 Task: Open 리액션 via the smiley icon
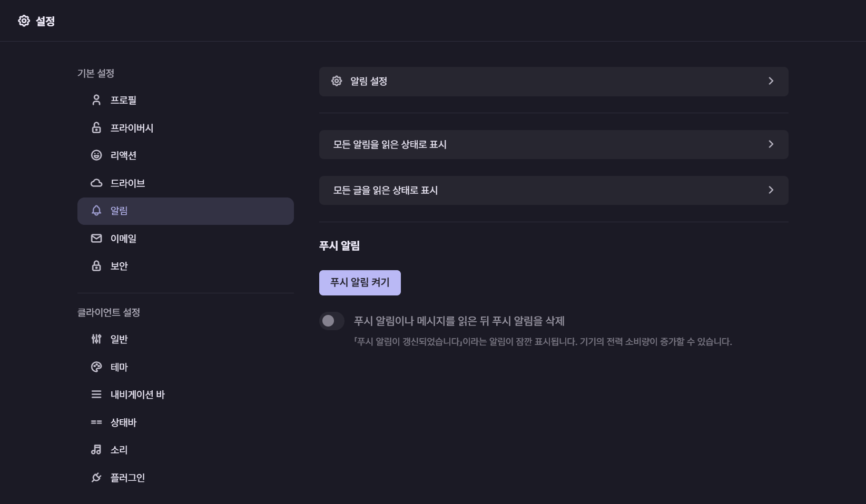tap(96, 155)
